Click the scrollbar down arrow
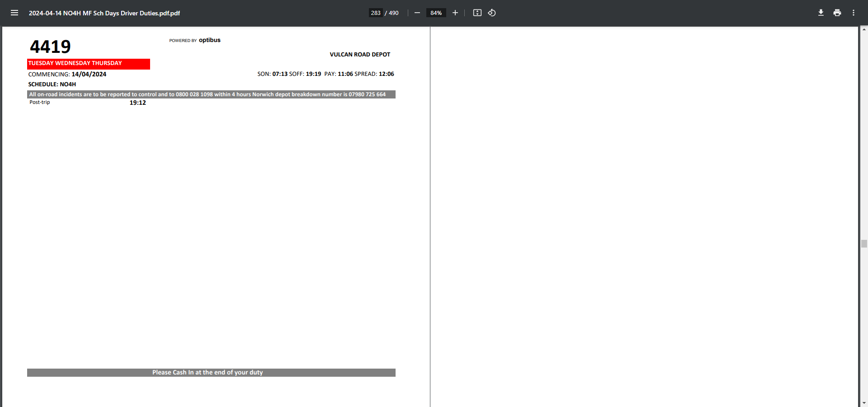The height and width of the screenshot is (407, 868). (864, 403)
